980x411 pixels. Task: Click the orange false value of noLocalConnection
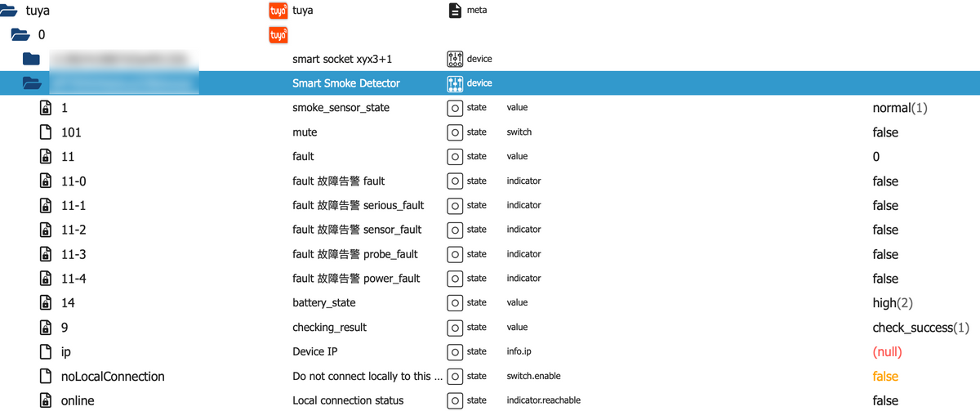885,376
